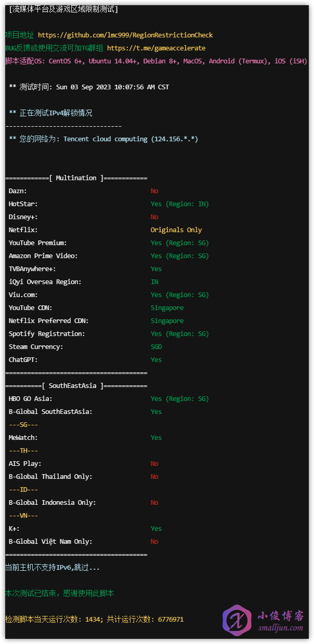Click the K+ label
314x644 pixels.
tap(14, 529)
